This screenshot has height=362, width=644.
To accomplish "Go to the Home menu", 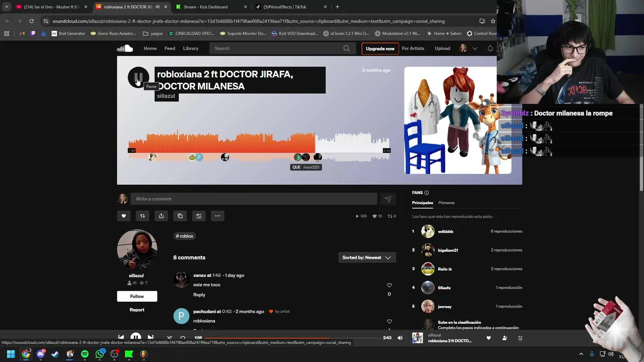I will (150, 48).
